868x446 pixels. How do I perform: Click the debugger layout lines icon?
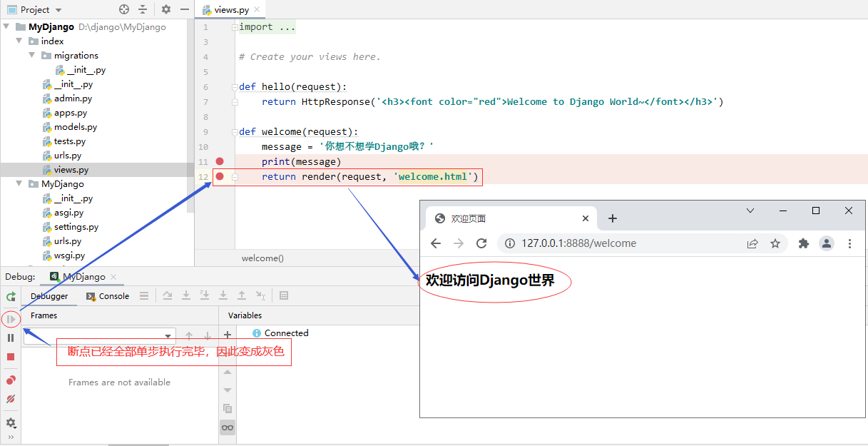(144, 295)
